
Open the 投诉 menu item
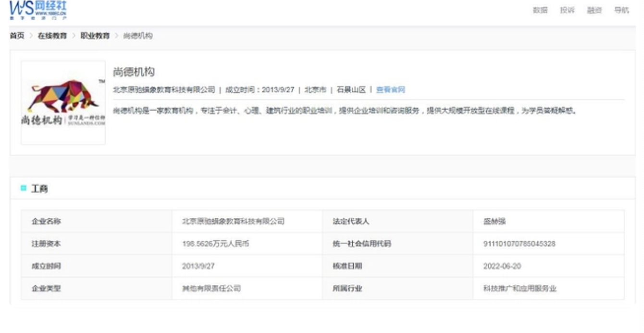point(567,10)
